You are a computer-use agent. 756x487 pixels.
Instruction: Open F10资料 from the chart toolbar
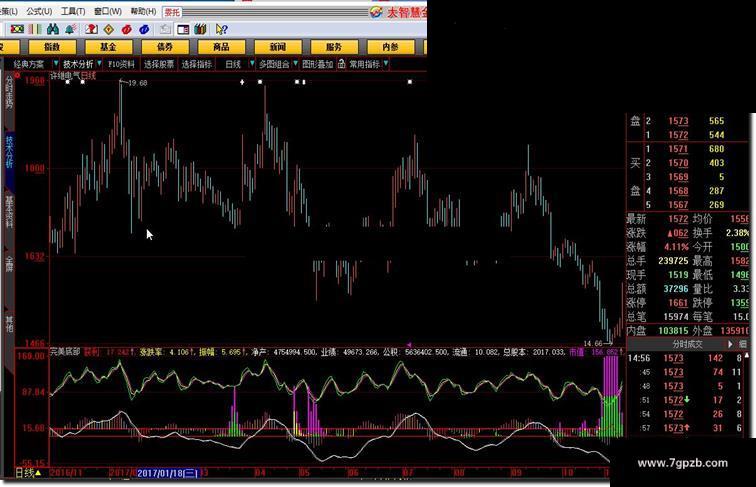pos(122,64)
